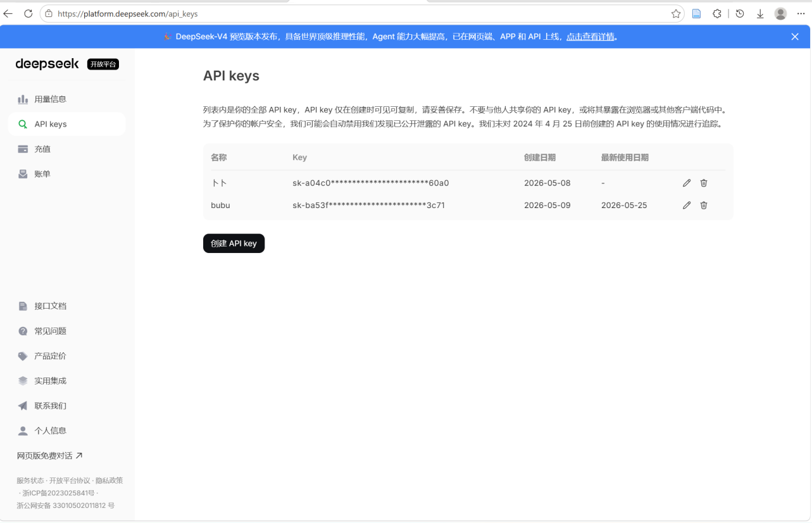
Task: Click the deepseek logo
Action: (47, 64)
